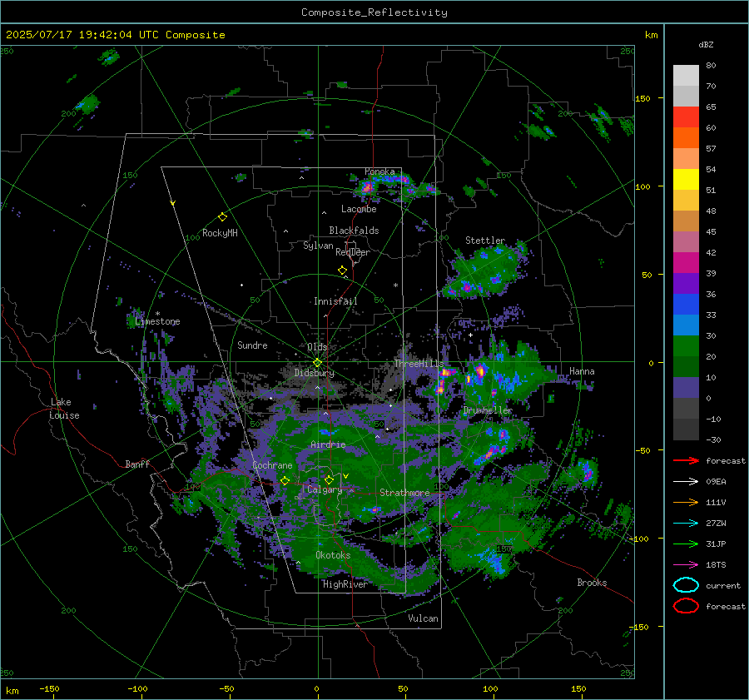Select the orange swatch between 57 and 60 dBZ
Image resolution: width=749 pixels, height=700 pixels.
click(686, 137)
